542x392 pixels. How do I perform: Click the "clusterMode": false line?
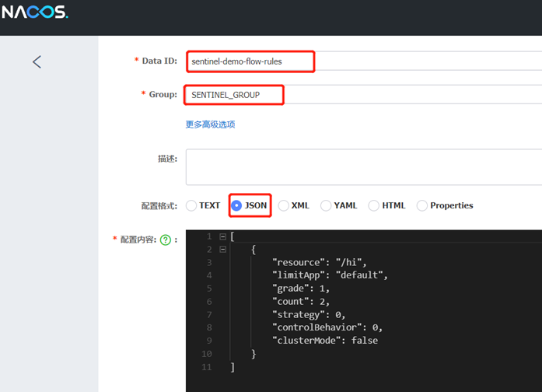click(325, 341)
